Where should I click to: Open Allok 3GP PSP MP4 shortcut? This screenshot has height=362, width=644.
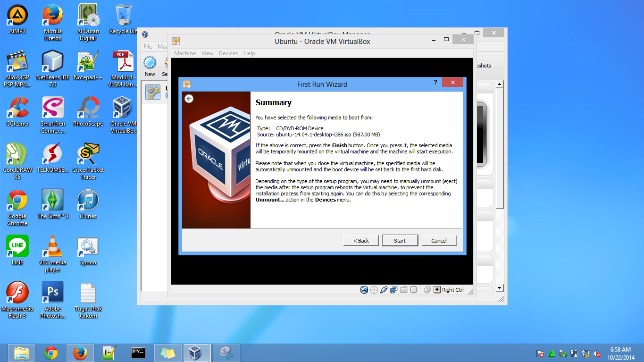(17, 69)
